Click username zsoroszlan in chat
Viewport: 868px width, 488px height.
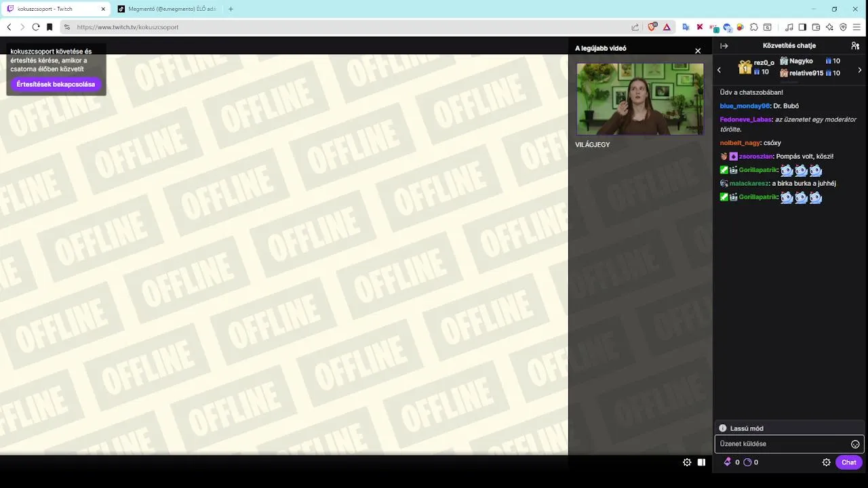(x=756, y=156)
